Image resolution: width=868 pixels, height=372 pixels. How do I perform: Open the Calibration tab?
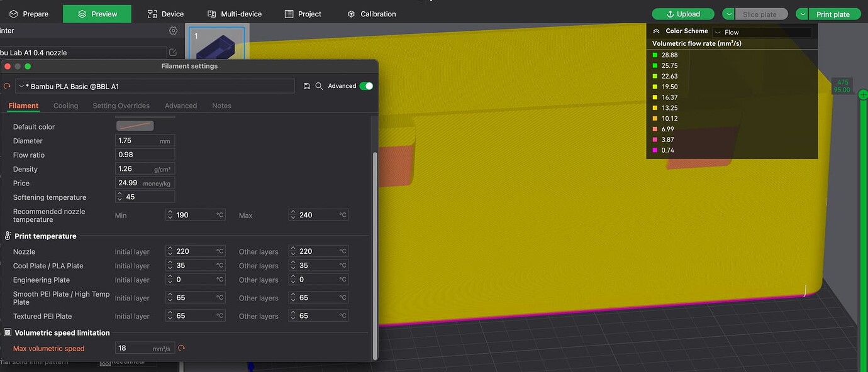[x=372, y=14]
